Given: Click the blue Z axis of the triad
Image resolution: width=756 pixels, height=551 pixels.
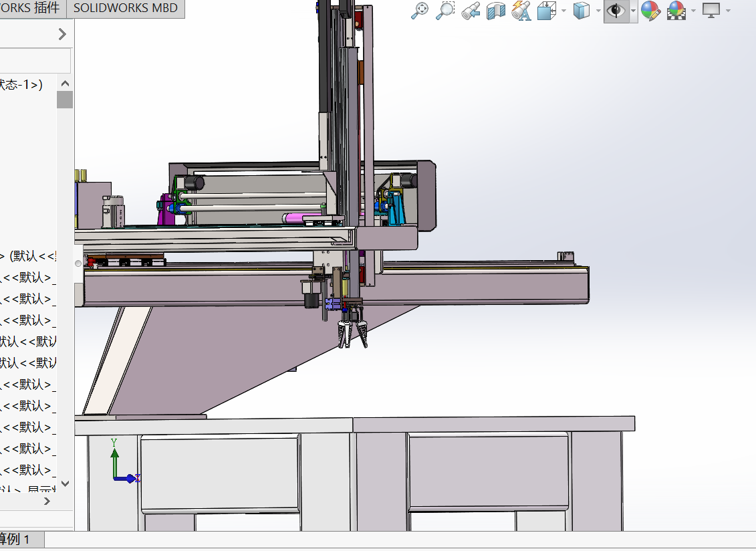Looking at the screenshot, I should pos(128,479).
